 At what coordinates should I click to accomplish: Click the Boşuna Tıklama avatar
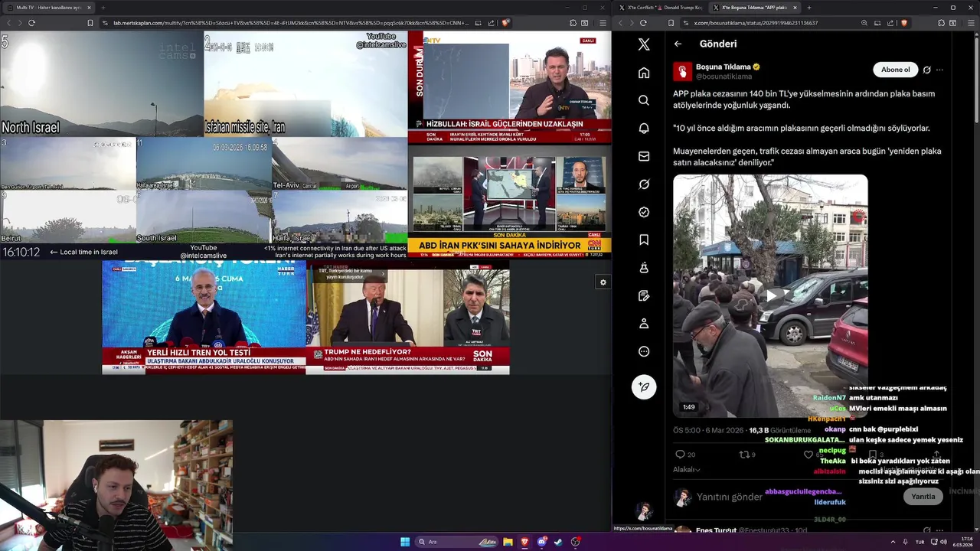coord(682,71)
